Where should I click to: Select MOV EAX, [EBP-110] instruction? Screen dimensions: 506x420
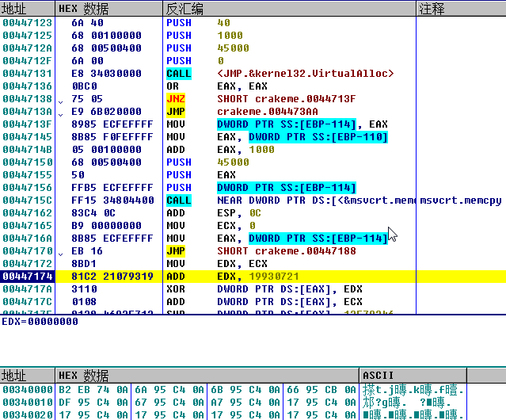pos(253,137)
